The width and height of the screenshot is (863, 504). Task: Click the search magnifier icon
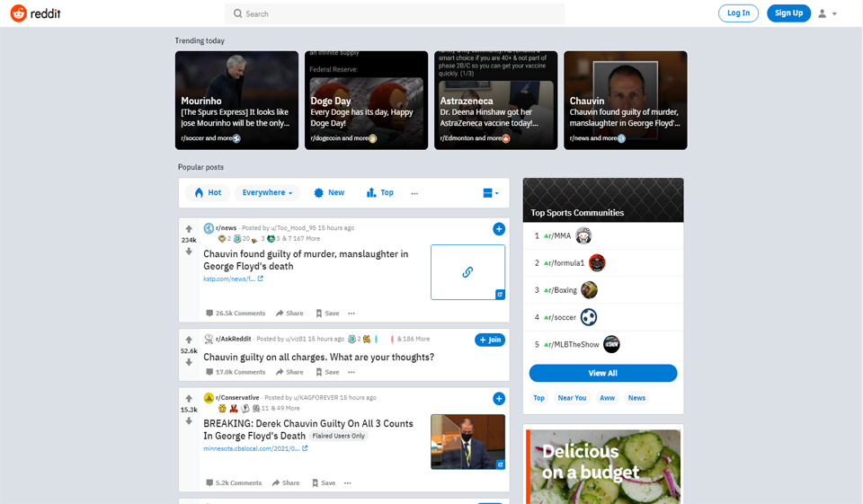point(237,13)
